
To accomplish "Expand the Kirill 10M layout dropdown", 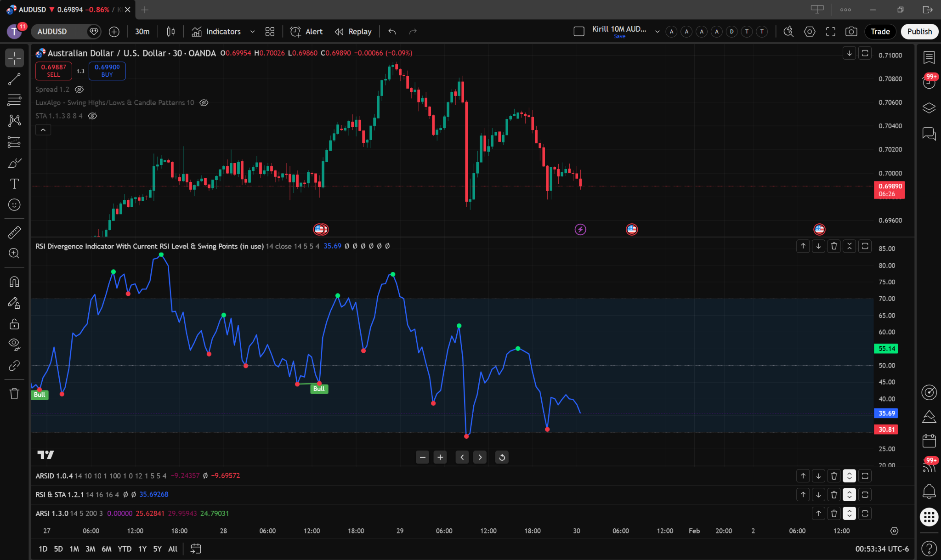I will (658, 31).
